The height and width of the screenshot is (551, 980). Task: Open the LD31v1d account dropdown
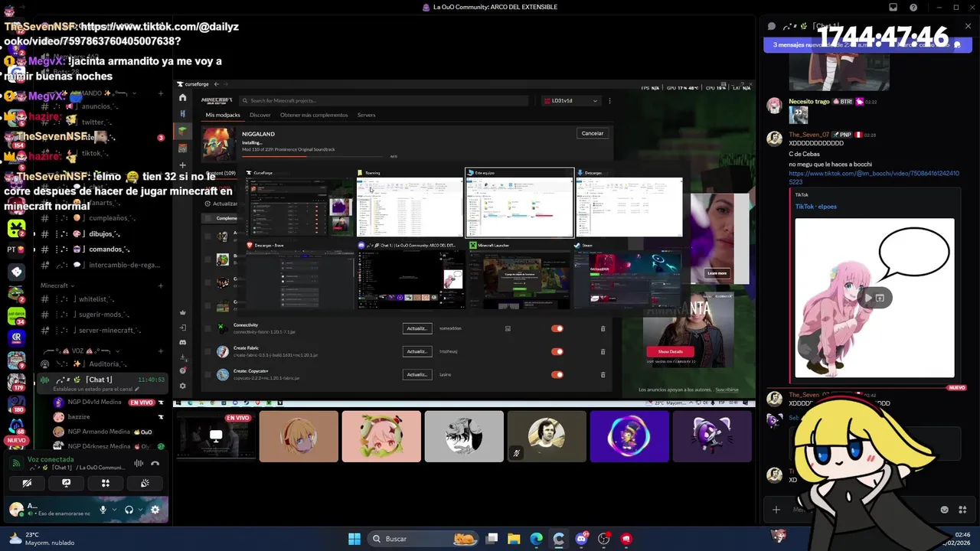pos(571,100)
